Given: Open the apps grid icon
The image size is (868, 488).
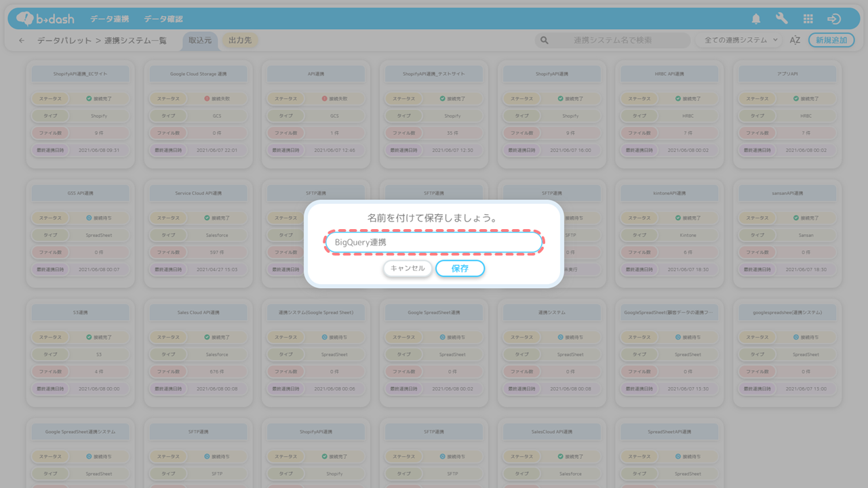Looking at the screenshot, I should (808, 19).
